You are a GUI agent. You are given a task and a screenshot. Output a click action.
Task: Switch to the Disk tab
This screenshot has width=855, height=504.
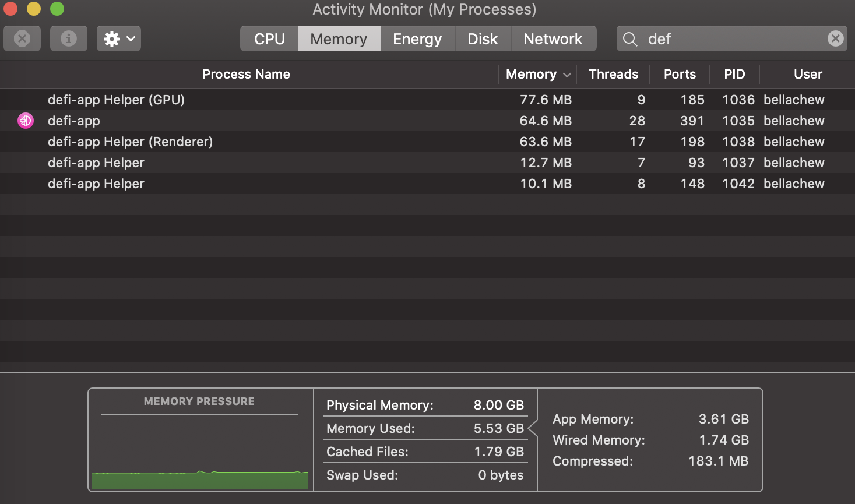click(x=483, y=38)
